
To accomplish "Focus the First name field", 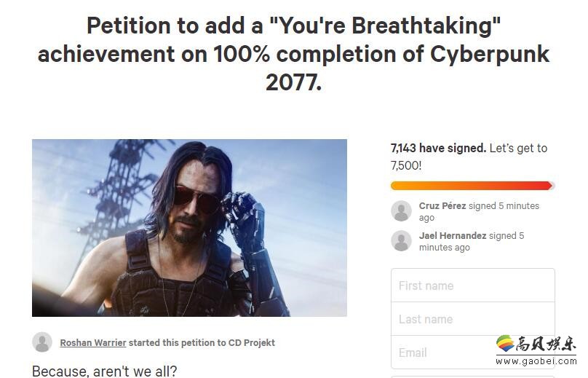I will [472, 286].
